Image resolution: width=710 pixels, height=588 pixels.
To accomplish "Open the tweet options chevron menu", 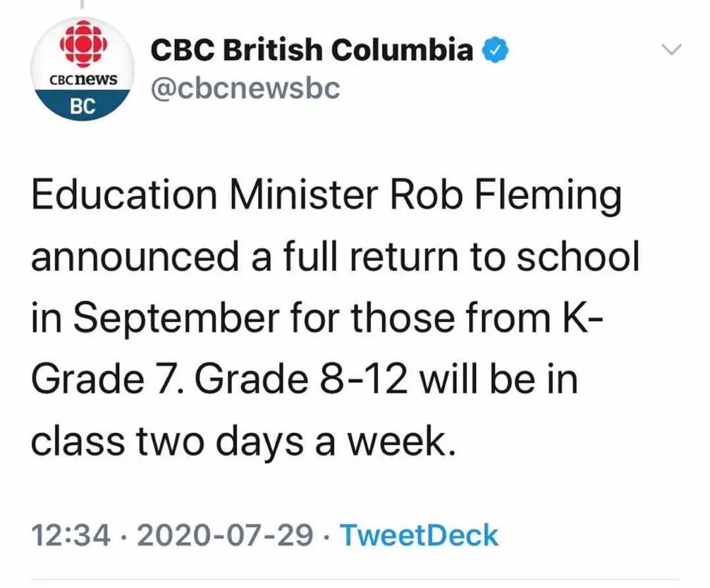I will (x=671, y=49).
